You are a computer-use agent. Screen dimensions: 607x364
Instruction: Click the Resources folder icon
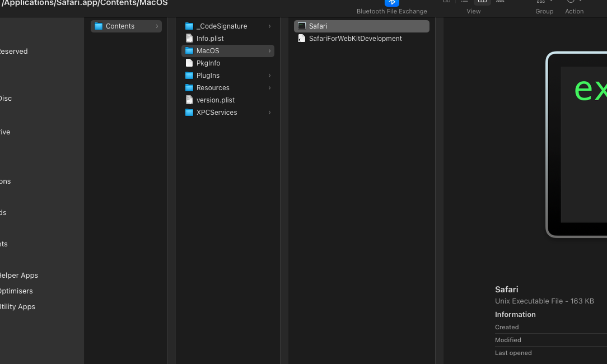click(189, 87)
